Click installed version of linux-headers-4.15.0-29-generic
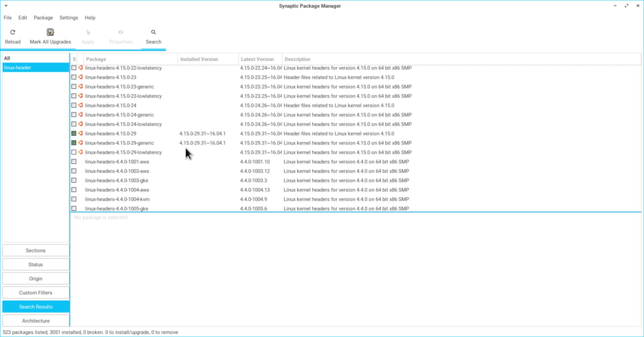 pyautogui.click(x=203, y=143)
